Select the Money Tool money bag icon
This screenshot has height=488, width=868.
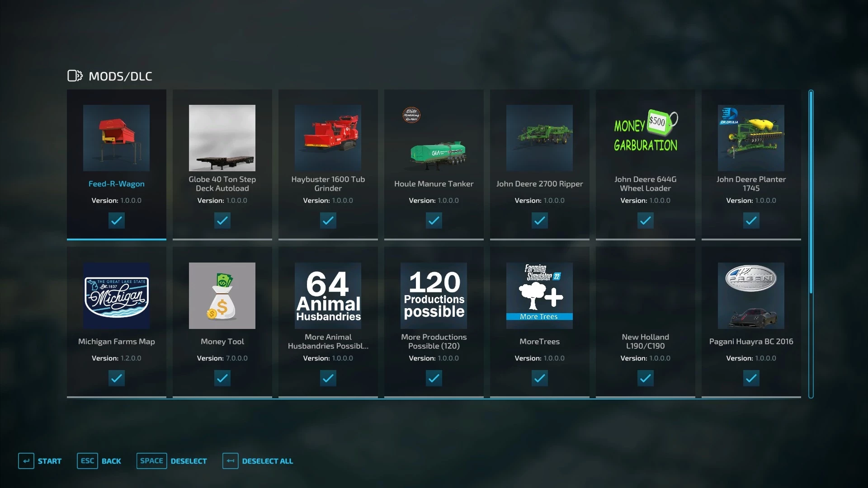click(x=222, y=296)
